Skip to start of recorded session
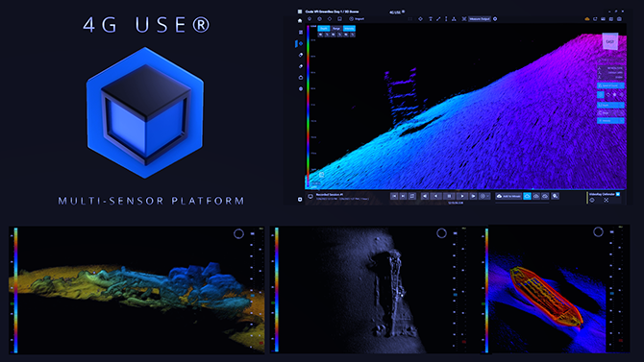644x362 pixels. pos(394,196)
